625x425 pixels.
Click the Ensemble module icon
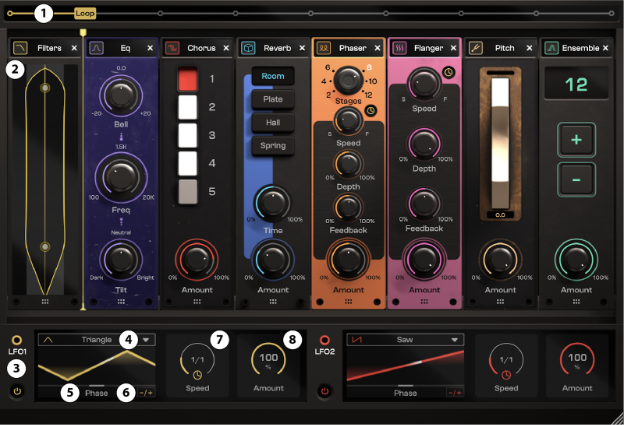551,48
